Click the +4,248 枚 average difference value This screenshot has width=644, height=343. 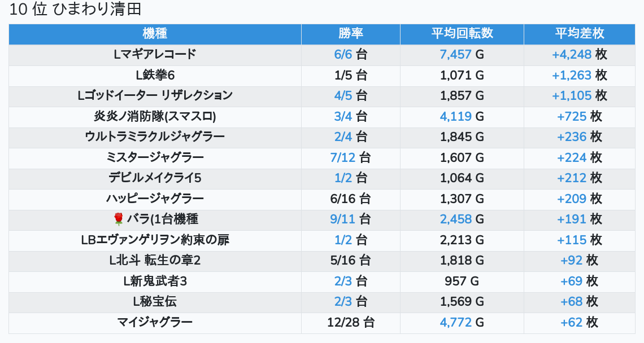[x=579, y=54]
